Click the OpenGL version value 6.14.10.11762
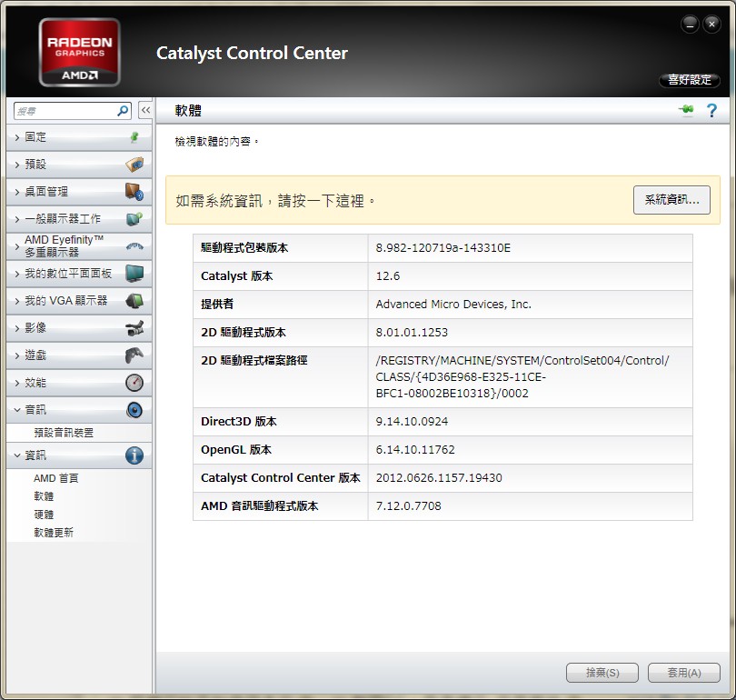Viewport: 736px width, 700px height. point(415,450)
